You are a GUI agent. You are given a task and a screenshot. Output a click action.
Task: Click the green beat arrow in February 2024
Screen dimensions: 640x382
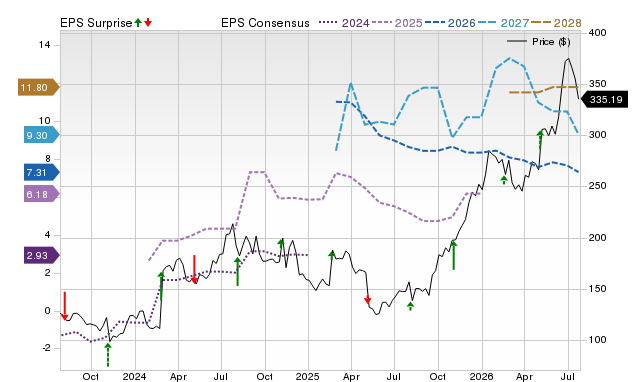click(x=161, y=286)
